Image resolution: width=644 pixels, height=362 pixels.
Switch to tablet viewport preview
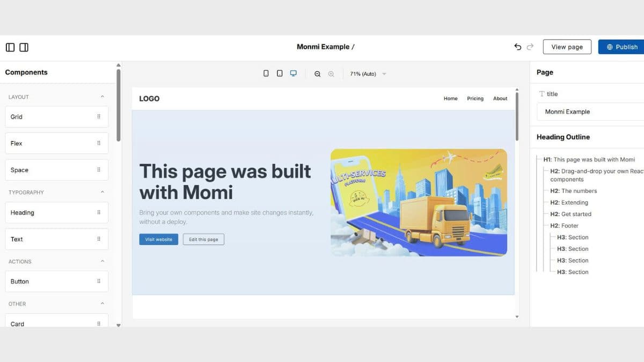pyautogui.click(x=280, y=73)
